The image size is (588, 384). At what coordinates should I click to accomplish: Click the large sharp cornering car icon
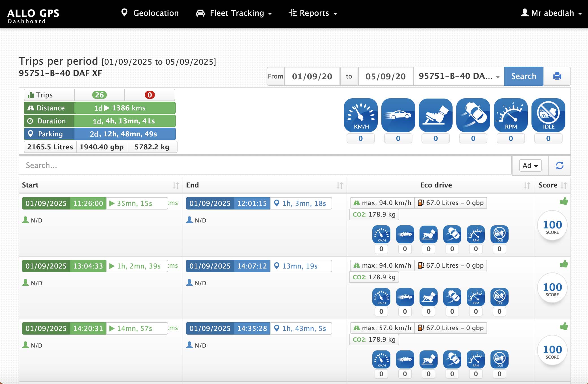point(473,115)
